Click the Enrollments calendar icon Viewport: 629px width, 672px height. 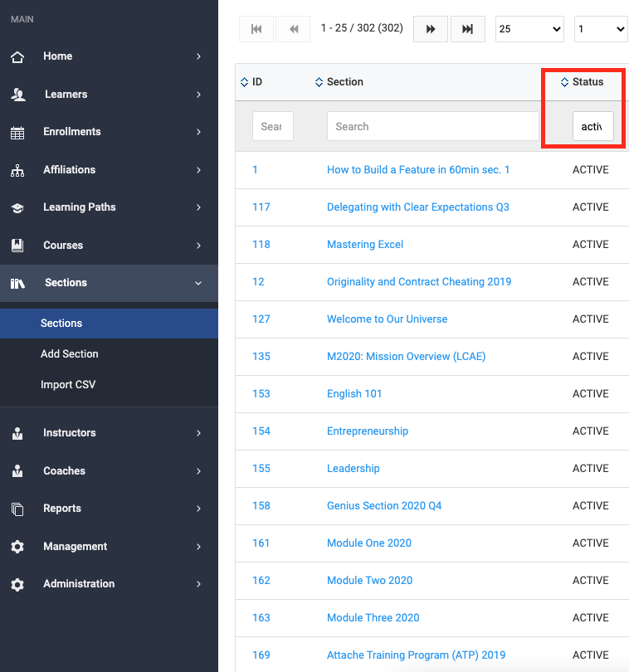17,132
